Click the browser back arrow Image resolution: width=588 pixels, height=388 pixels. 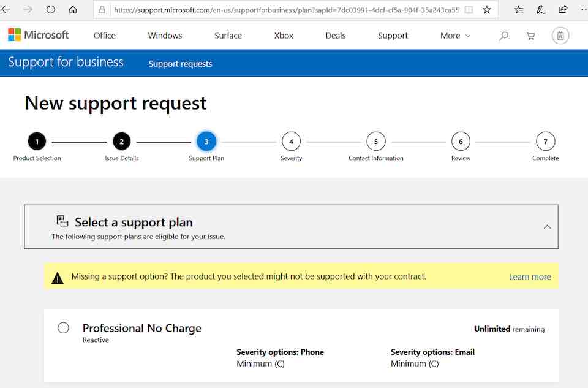(6, 9)
